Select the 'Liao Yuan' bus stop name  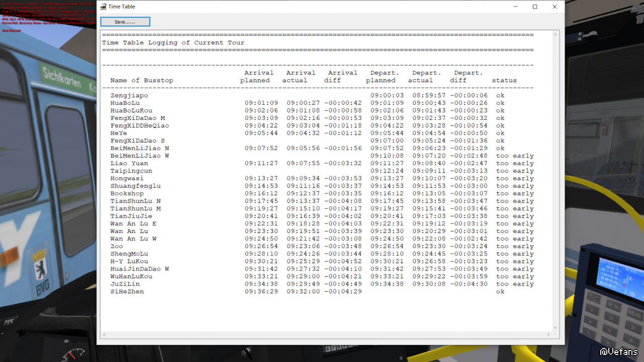pyautogui.click(x=129, y=163)
